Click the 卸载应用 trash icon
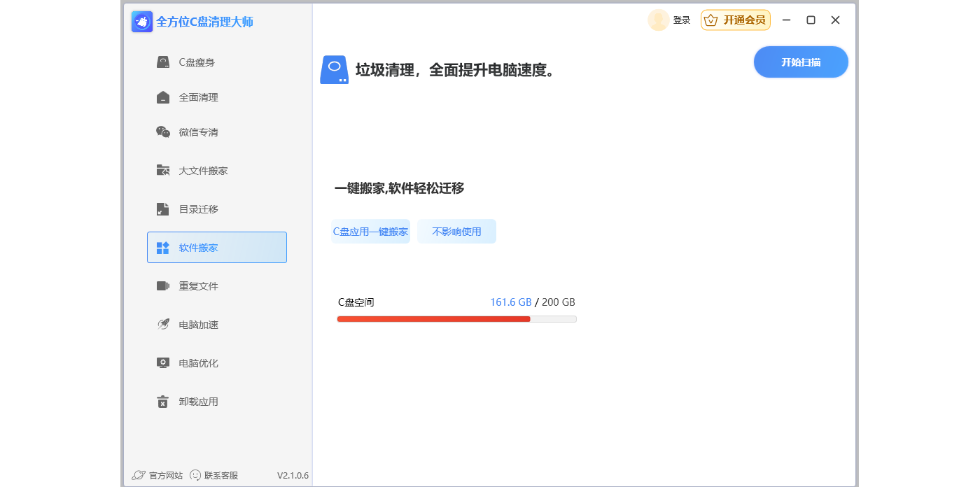Screen dimensions: 980x487 click(163, 402)
